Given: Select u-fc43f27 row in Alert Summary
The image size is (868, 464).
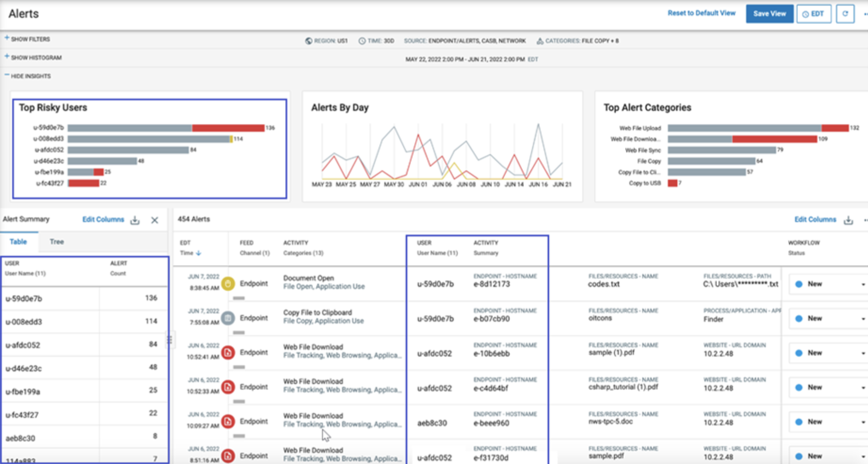Looking at the screenshot, I should (85, 415).
